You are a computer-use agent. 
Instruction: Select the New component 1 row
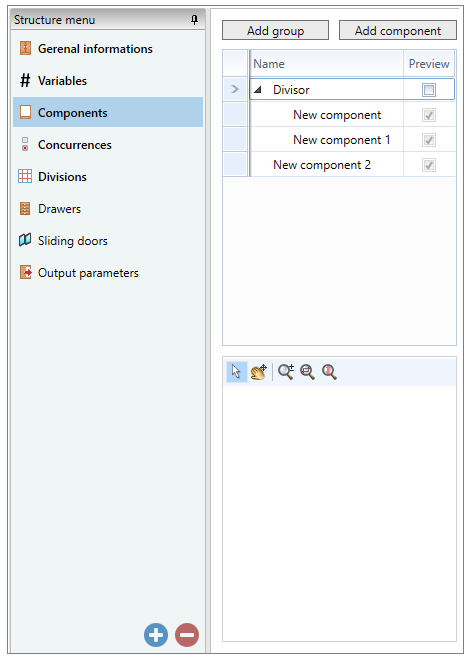click(x=352, y=140)
